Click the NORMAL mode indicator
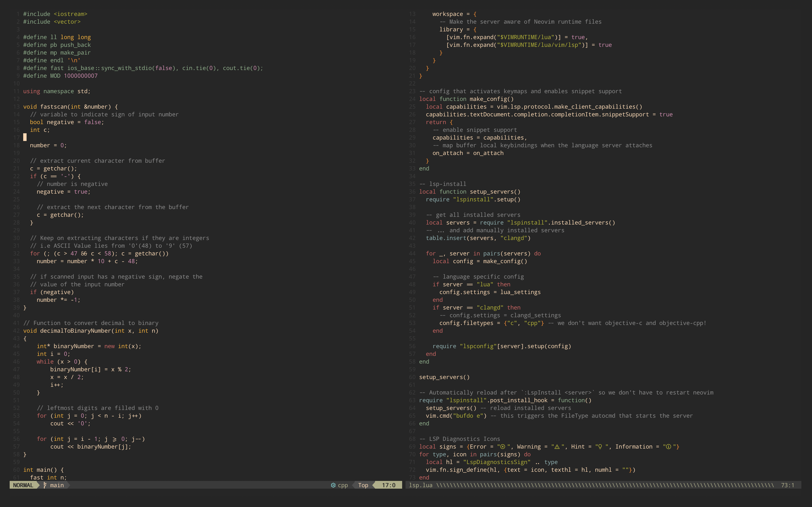The width and height of the screenshot is (812, 507). point(23,485)
